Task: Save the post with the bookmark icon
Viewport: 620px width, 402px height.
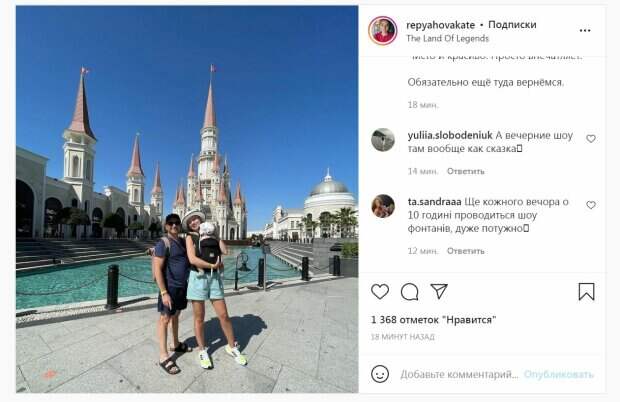Action: (x=586, y=292)
